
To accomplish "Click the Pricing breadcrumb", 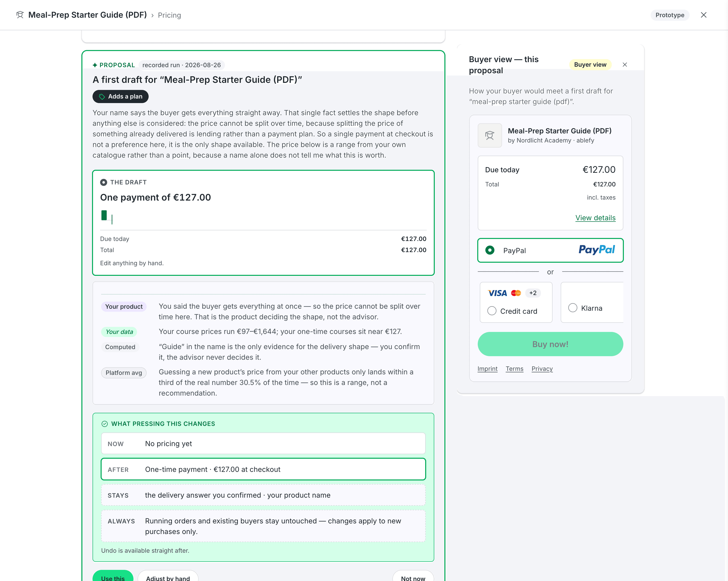I will (169, 15).
